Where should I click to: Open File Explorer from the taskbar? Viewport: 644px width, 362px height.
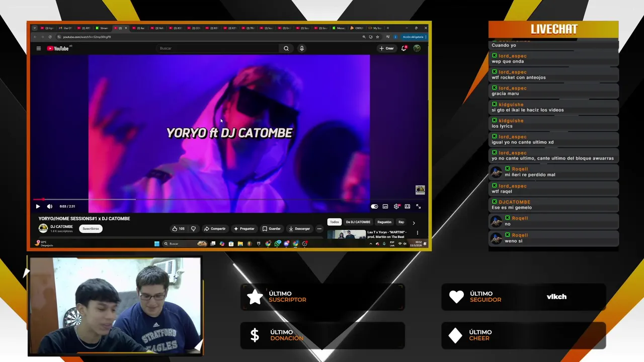(x=240, y=244)
